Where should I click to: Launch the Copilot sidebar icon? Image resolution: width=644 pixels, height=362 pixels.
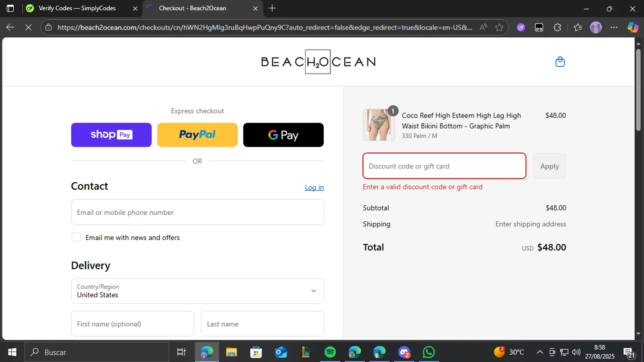pos(632,27)
